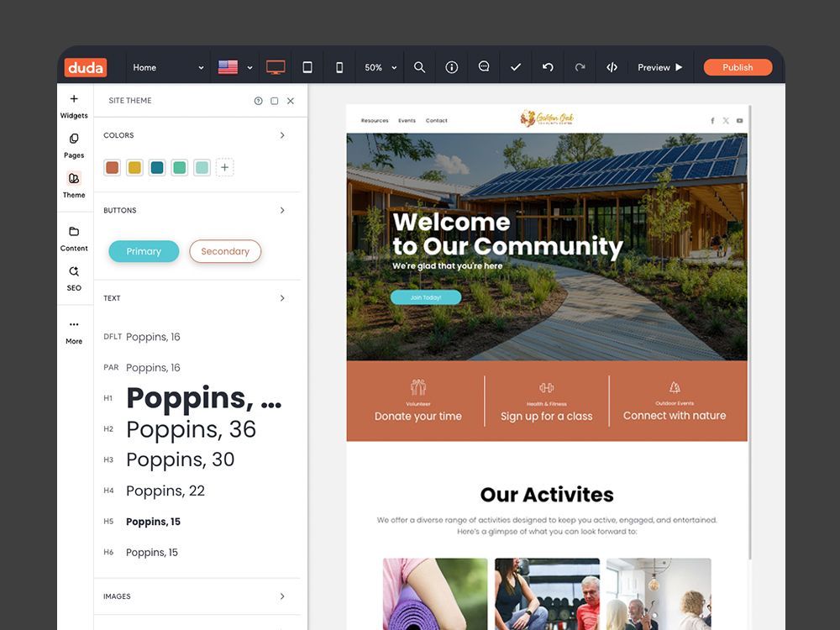
Task: Click the Publish button
Action: coord(738,67)
